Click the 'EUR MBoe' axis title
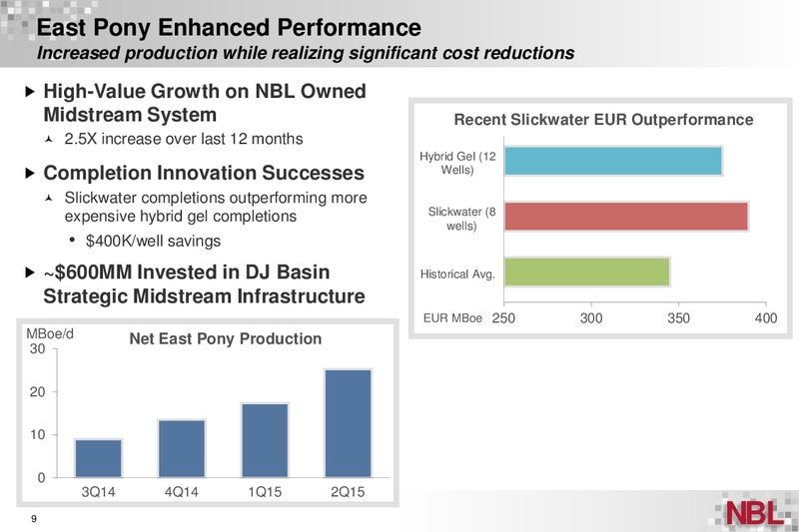The width and height of the screenshot is (799, 532). [452, 318]
